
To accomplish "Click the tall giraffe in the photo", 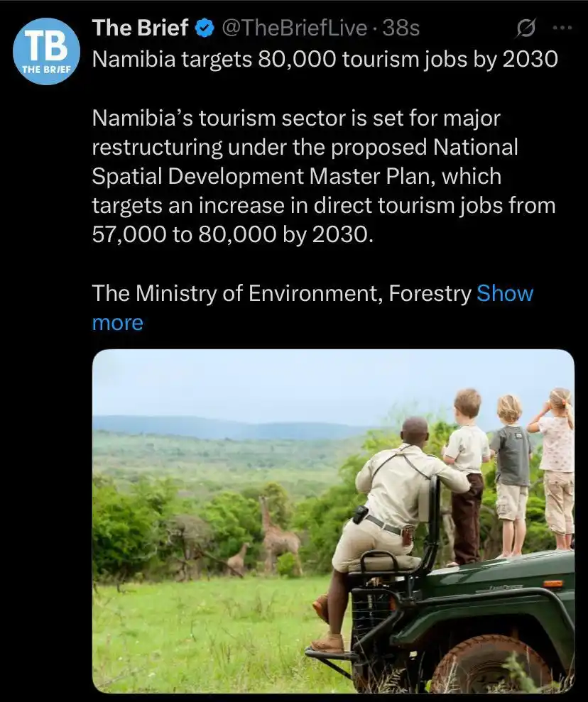I will click(276, 534).
